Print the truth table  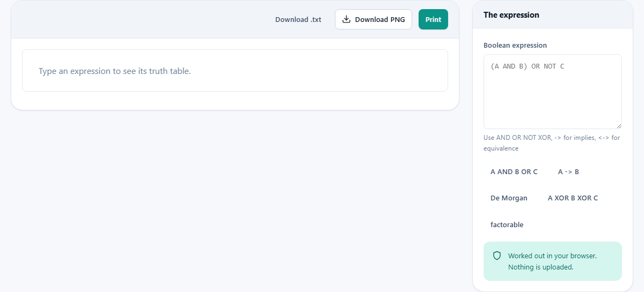click(x=433, y=19)
